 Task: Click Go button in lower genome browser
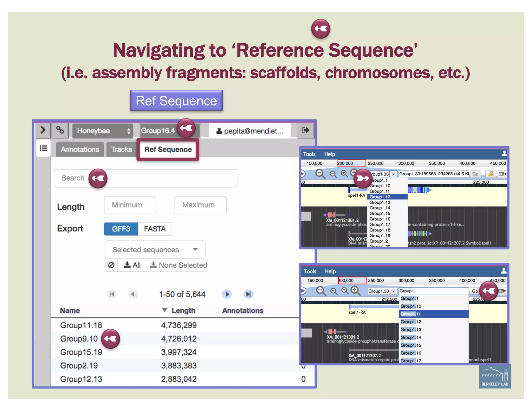pos(475,291)
